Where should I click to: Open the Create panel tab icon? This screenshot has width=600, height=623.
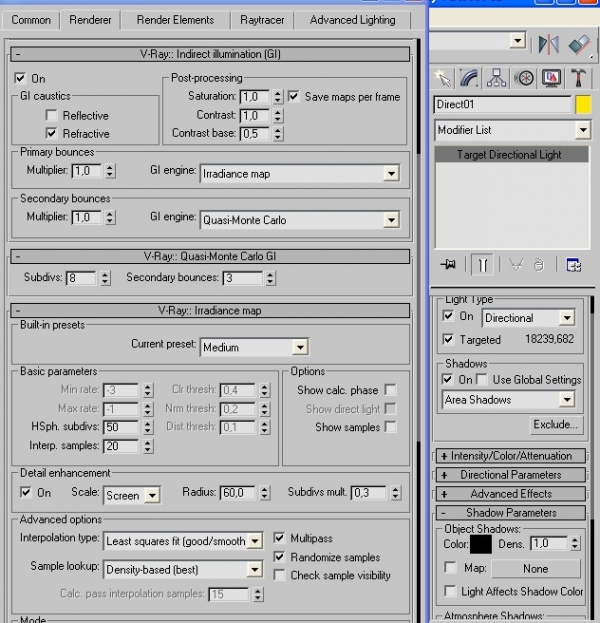[443, 78]
